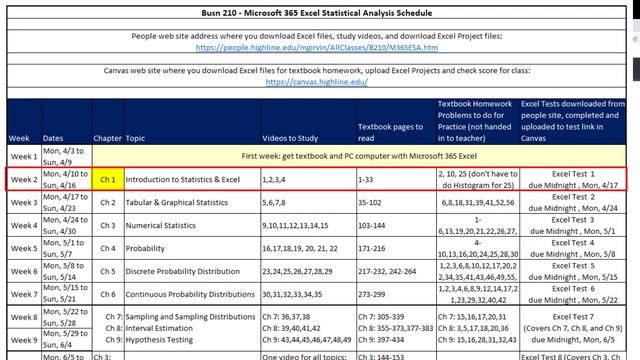
Task: Select the 'Chapter' column header
Action: click(x=108, y=122)
